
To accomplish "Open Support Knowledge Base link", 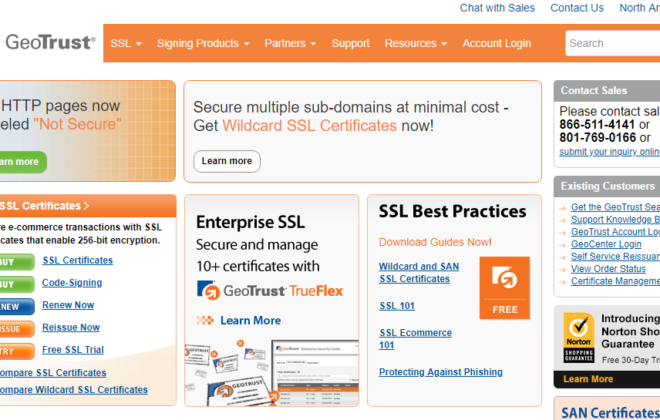I will 615,220.
